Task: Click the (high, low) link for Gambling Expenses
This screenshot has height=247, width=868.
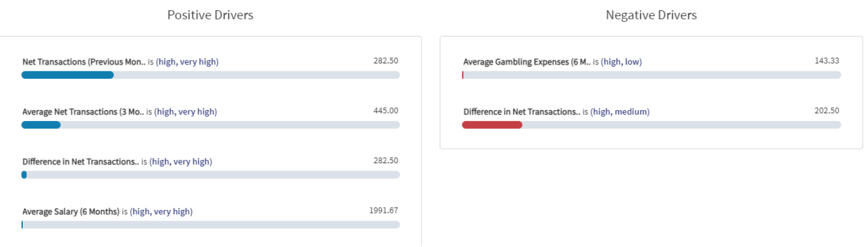Action: pyautogui.click(x=621, y=62)
